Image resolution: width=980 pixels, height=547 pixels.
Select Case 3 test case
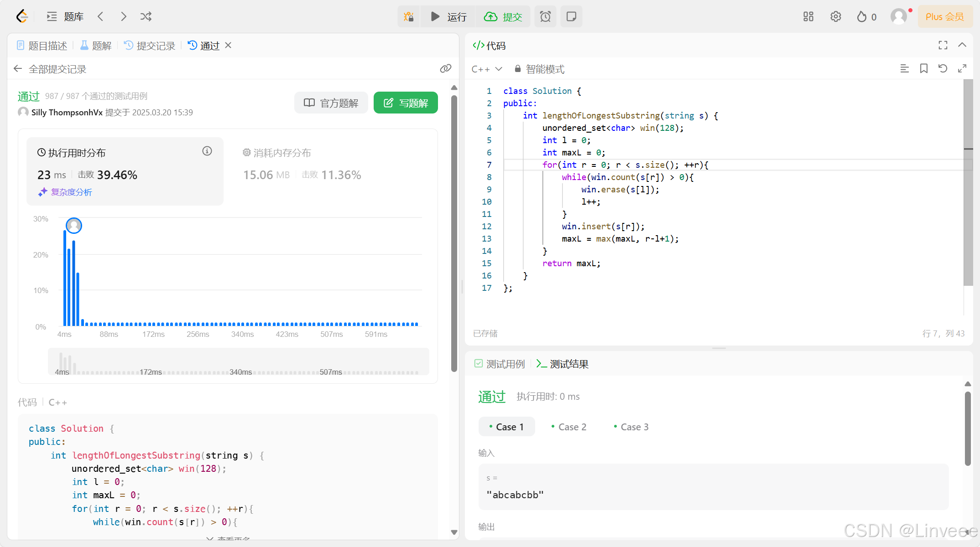pos(631,427)
